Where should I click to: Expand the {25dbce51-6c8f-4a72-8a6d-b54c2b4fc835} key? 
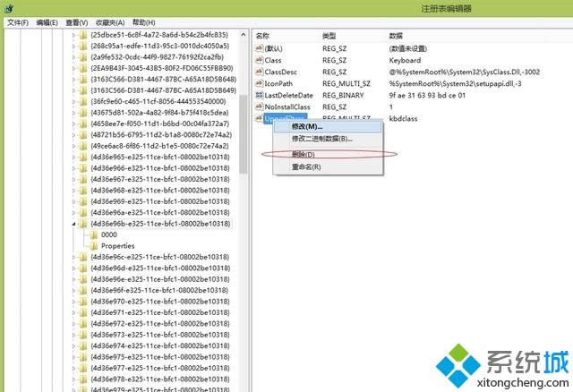pos(73,35)
